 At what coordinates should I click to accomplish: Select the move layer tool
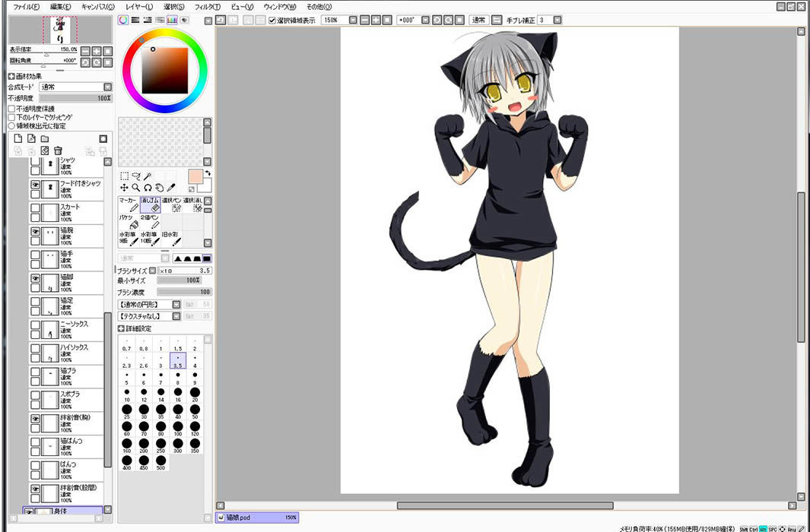click(124, 188)
